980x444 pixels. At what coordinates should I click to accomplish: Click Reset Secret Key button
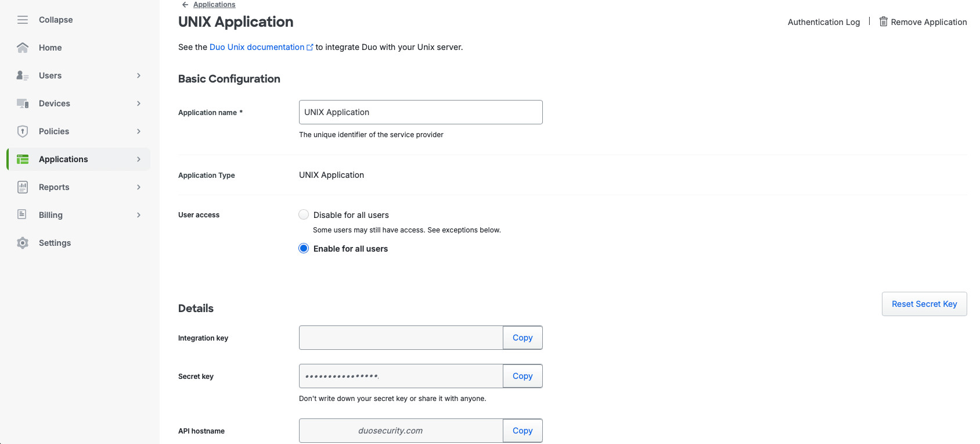tap(924, 303)
